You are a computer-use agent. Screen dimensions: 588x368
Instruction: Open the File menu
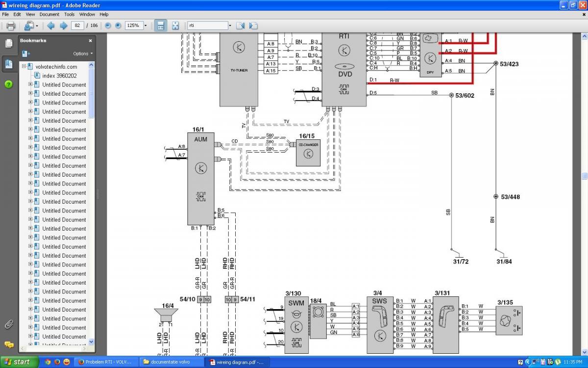pyautogui.click(x=5, y=14)
